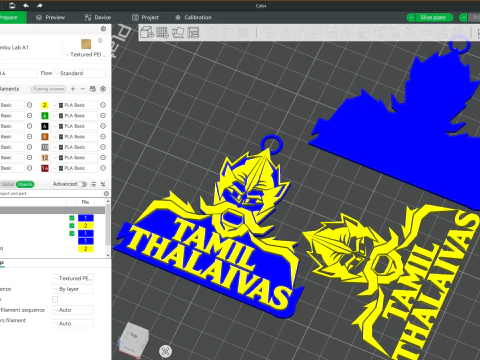Change filament of fourth row blue 1
480x360 pixels.
coord(86,241)
